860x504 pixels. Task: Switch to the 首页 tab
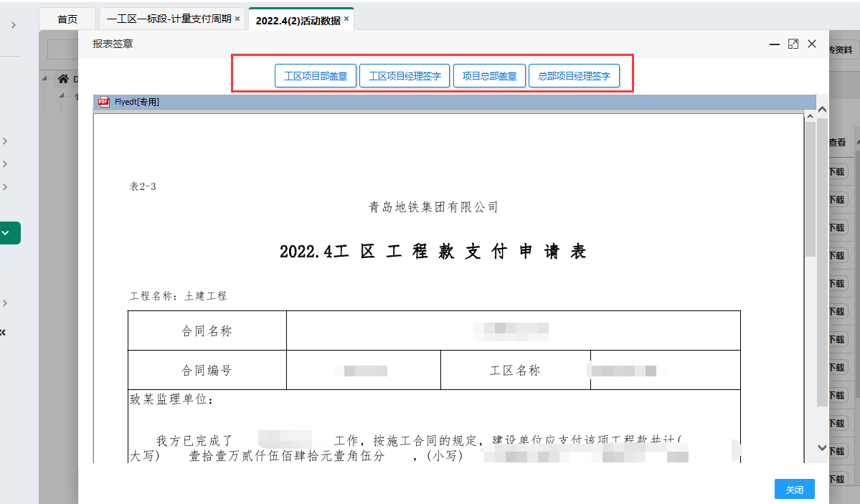(x=67, y=19)
